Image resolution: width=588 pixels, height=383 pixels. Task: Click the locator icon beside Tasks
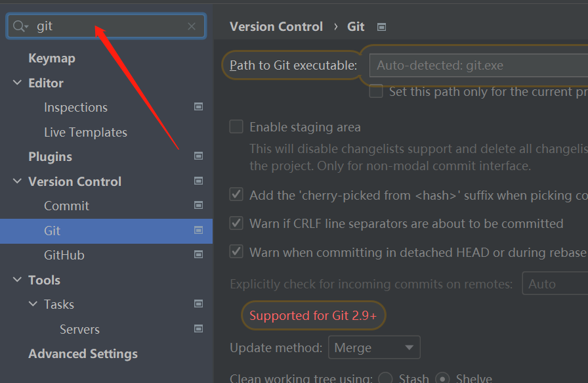click(198, 304)
